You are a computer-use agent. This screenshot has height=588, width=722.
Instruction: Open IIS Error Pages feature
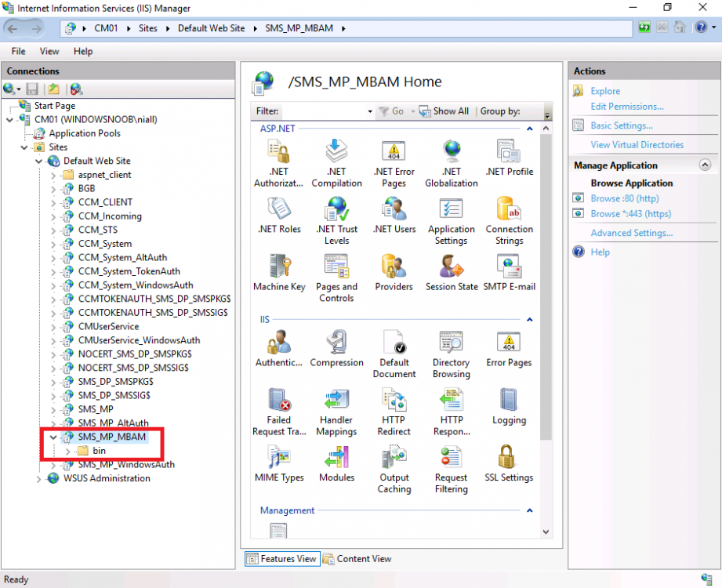coord(509,349)
